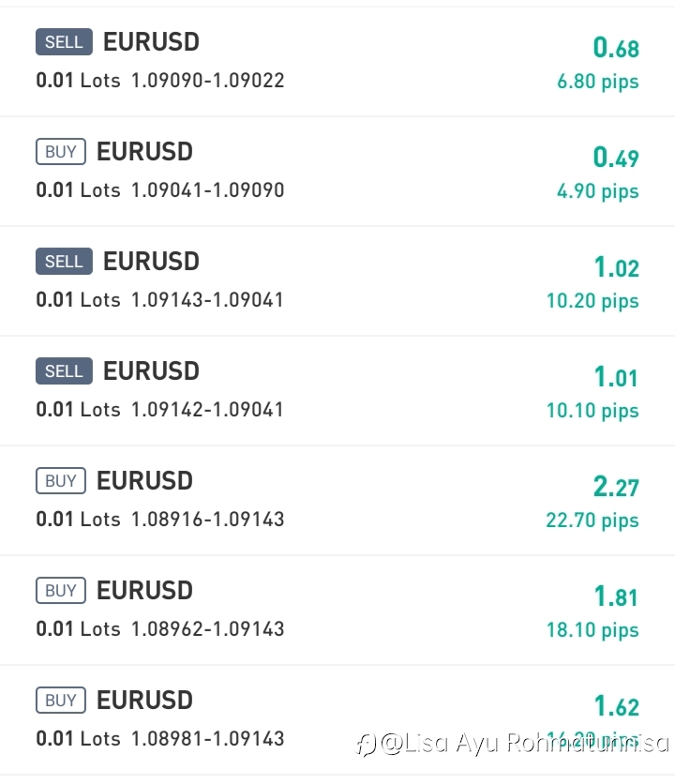
Task: Select the trade with prices 1.08981-1.09143
Action: (x=337, y=720)
